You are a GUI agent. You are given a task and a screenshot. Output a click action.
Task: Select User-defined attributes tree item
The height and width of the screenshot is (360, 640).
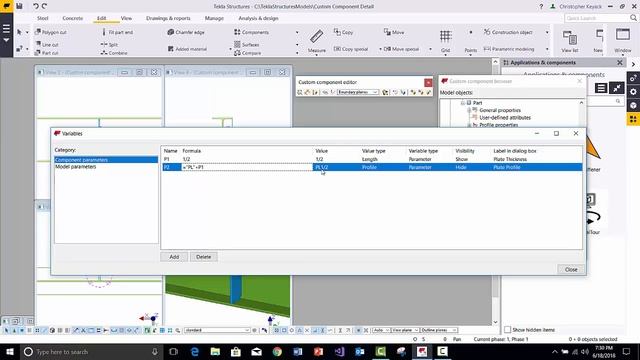click(x=505, y=118)
